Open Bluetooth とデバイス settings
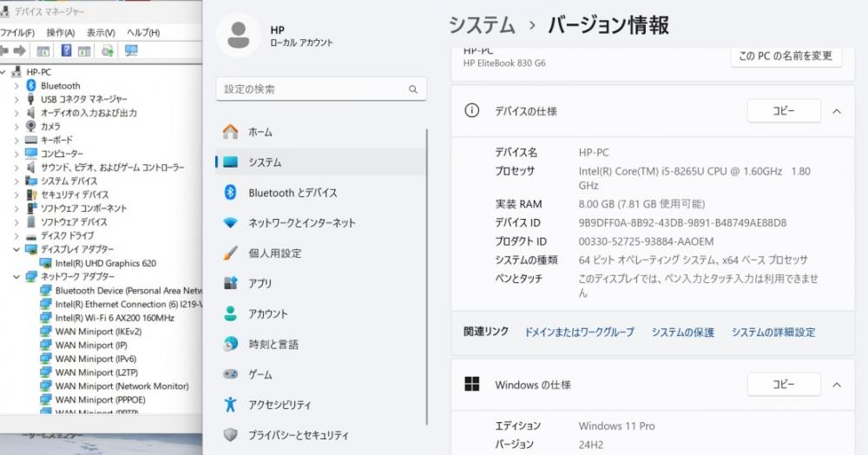This screenshot has width=868, height=455. click(321, 193)
